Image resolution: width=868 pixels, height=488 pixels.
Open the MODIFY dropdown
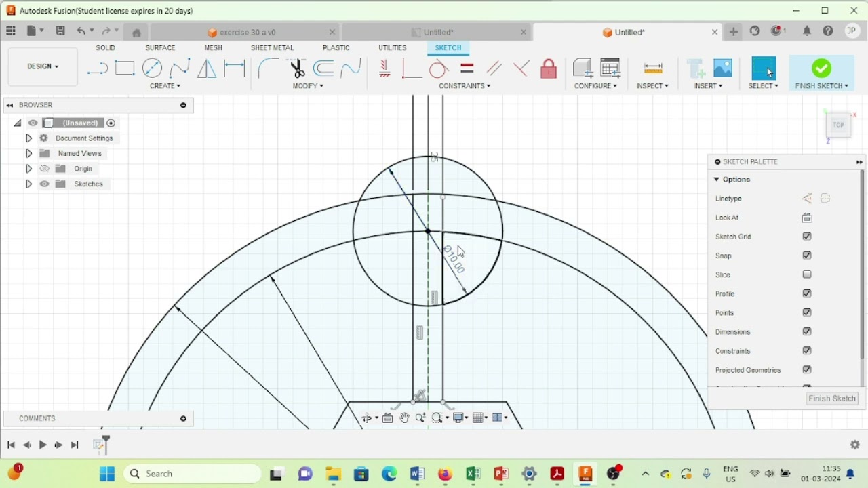[308, 86]
